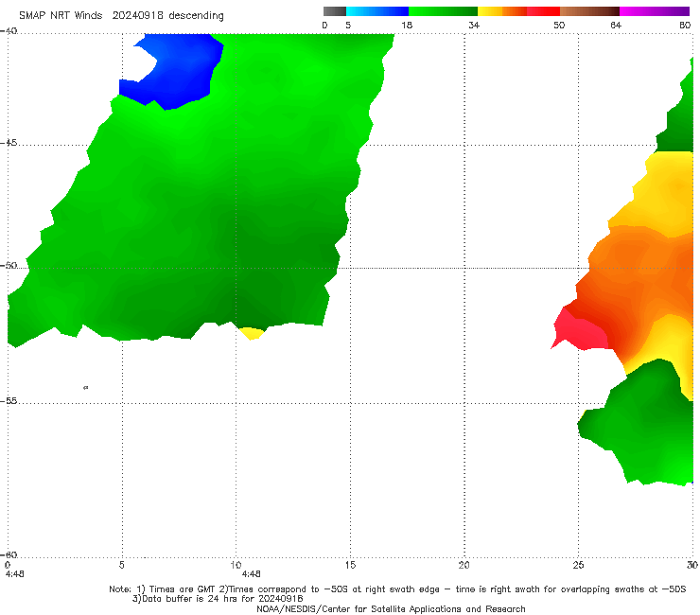Click the '34' label under the color bar
This screenshot has width=700, height=615.
click(474, 26)
